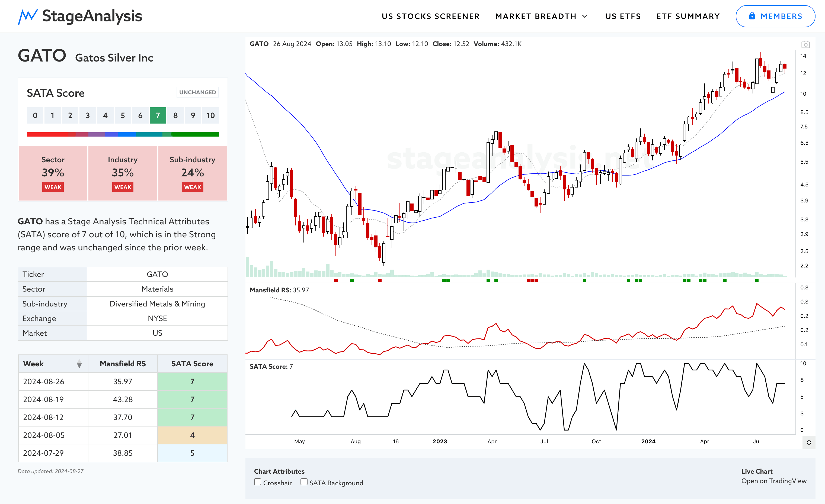Screen dimensions: 825x504
Task: Click the Materials sector value
Action: [x=157, y=289]
